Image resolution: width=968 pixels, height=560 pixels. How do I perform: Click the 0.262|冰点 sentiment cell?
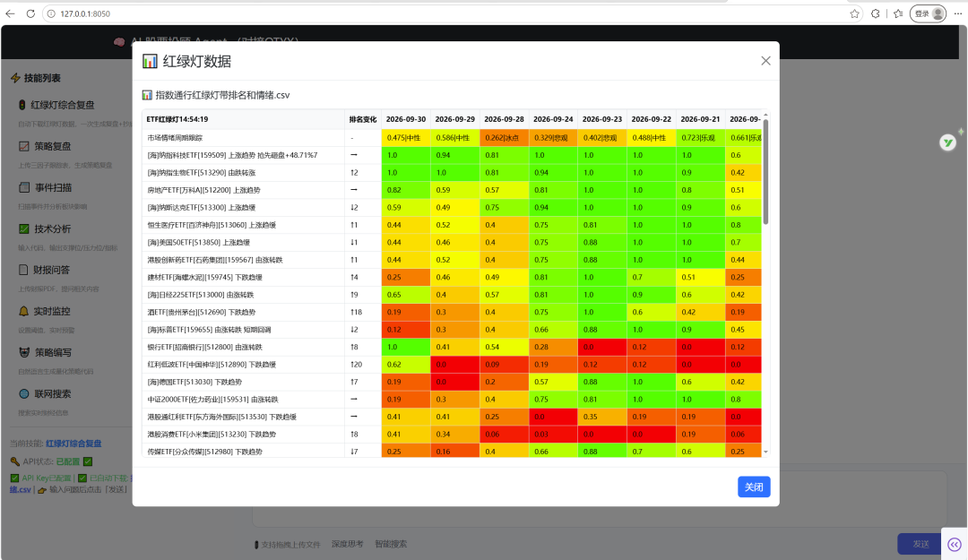504,138
